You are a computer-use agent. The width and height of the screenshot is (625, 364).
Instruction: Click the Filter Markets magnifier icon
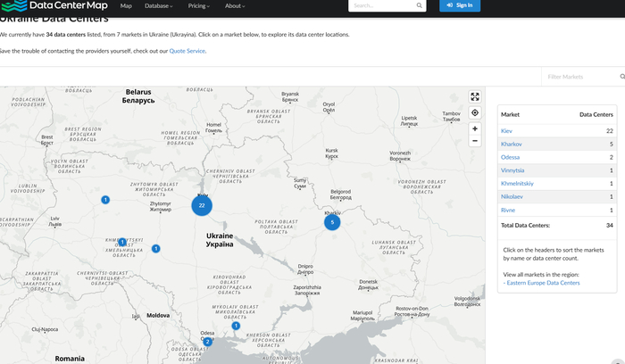(622, 77)
